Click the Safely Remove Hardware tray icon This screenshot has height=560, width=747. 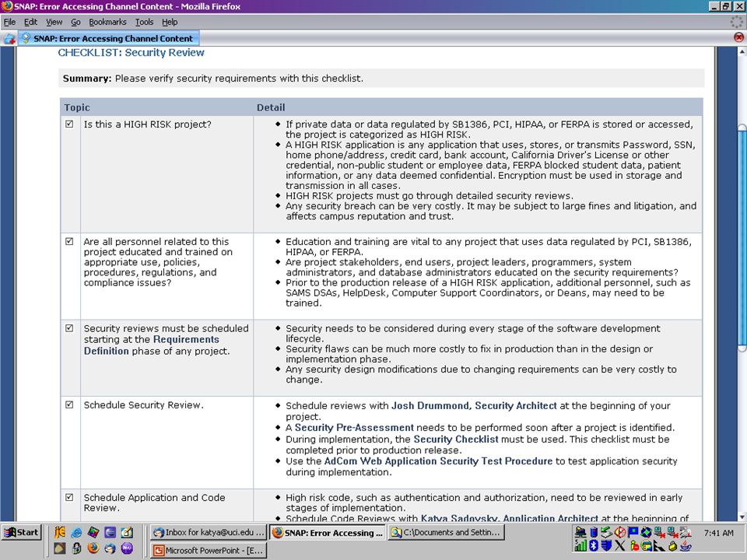[606, 532]
